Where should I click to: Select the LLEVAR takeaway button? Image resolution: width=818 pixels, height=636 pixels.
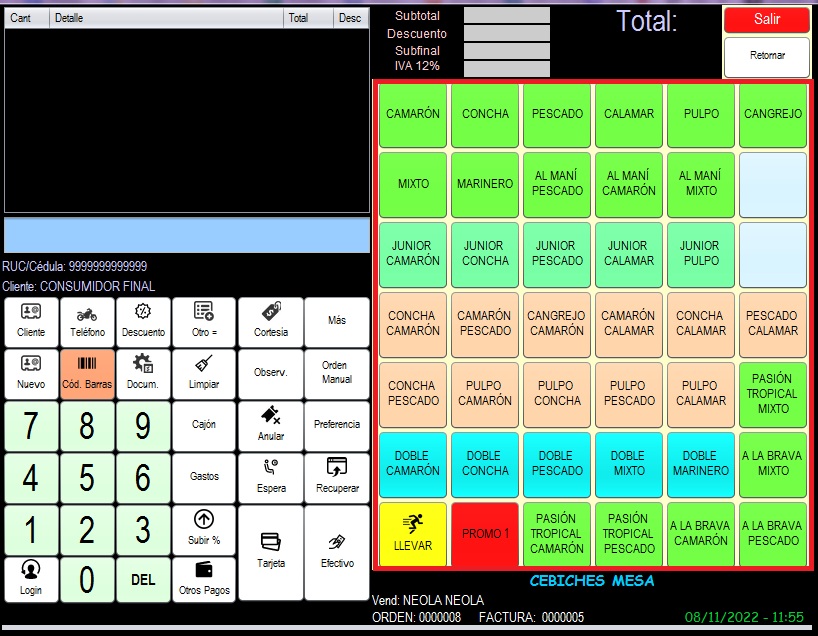click(413, 534)
